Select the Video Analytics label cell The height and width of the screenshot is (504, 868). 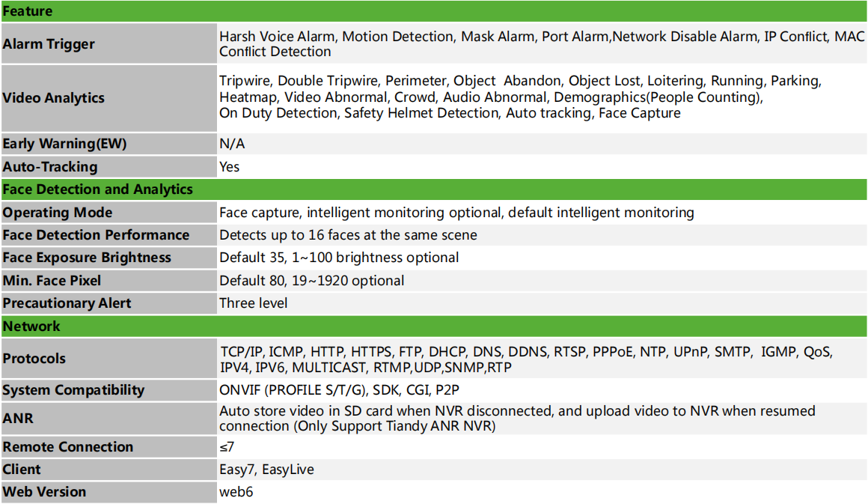[109, 98]
